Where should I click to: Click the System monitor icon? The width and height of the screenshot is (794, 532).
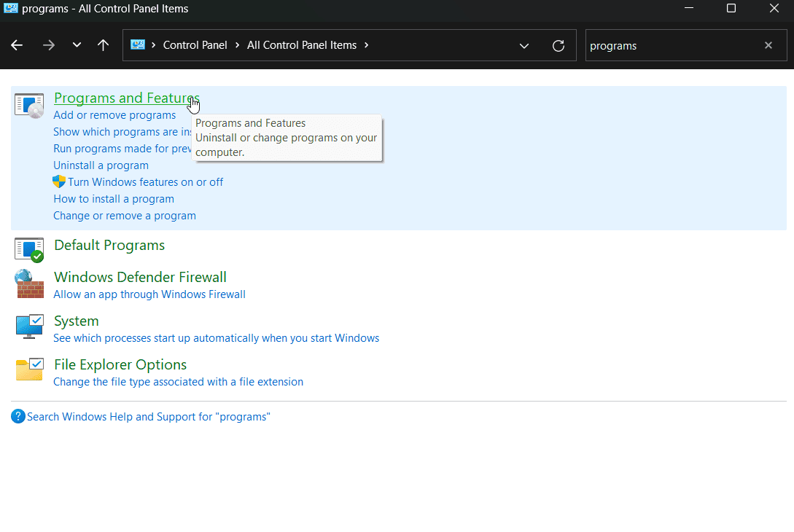pyautogui.click(x=29, y=326)
